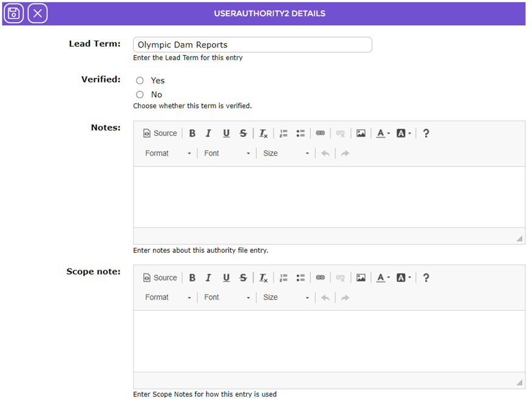Image resolution: width=532 pixels, height=401 pixels.
Task: Unlink in the Notes editor
Action: pyautogui.click(x=340, y=134)
